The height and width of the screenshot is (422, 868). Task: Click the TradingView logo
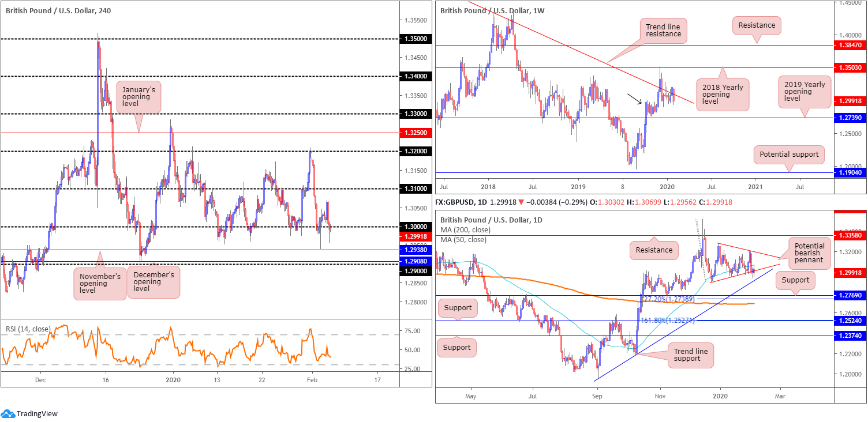(30, 413)
